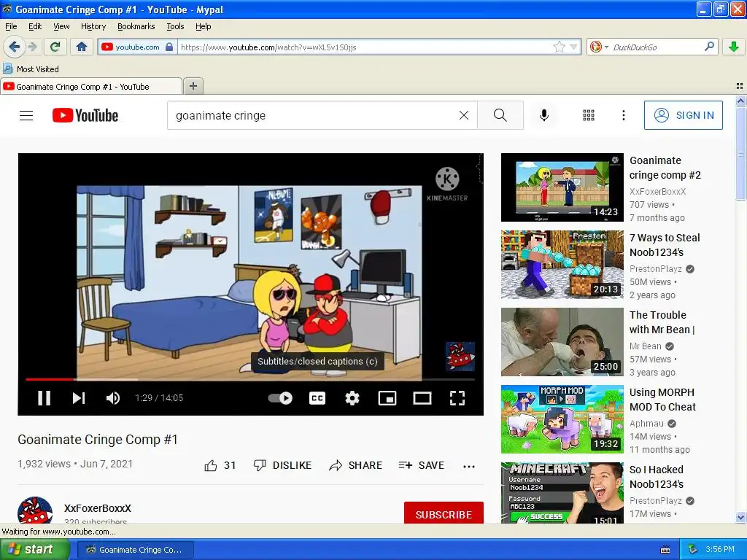Click the SHARE button
The width and height of the screenshot is (747, 560).
(x=356, y=465)
